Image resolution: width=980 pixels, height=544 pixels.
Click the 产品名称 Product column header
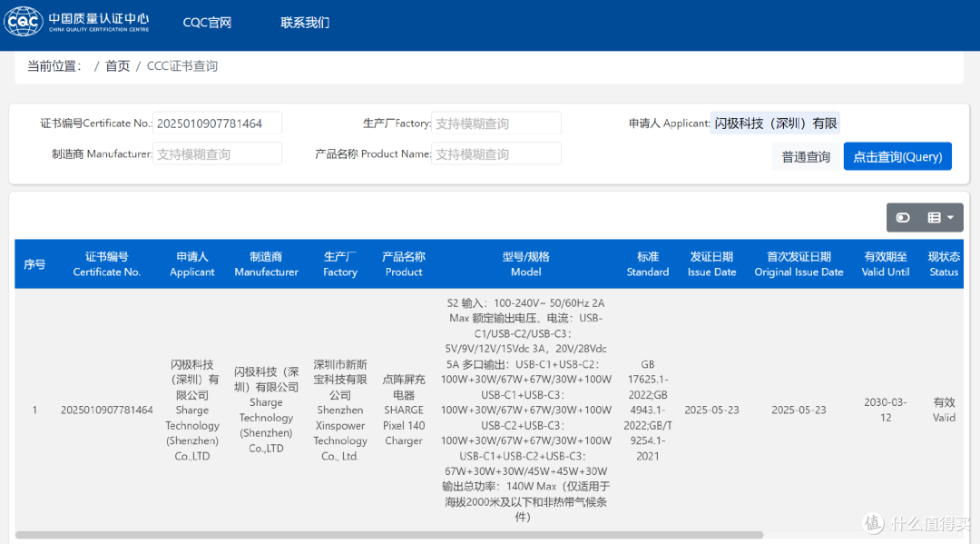click(x=404, y=264)
